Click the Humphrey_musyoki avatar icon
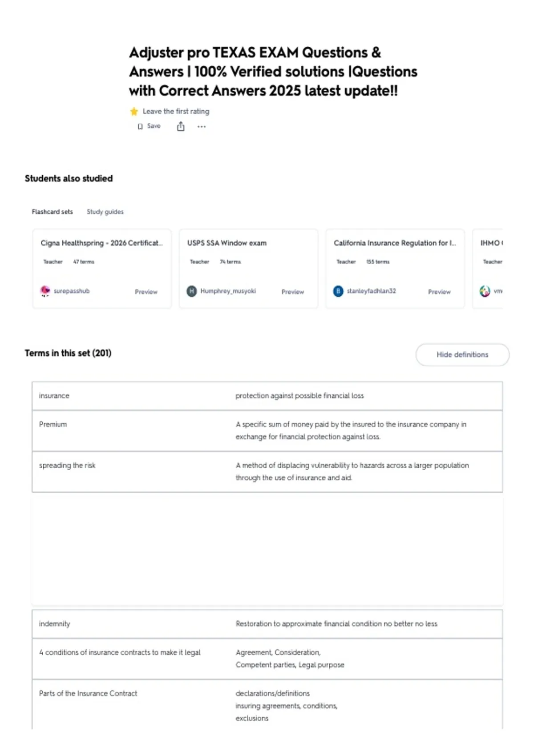This screenshot has width=534, height=756. tap(192, 291)
